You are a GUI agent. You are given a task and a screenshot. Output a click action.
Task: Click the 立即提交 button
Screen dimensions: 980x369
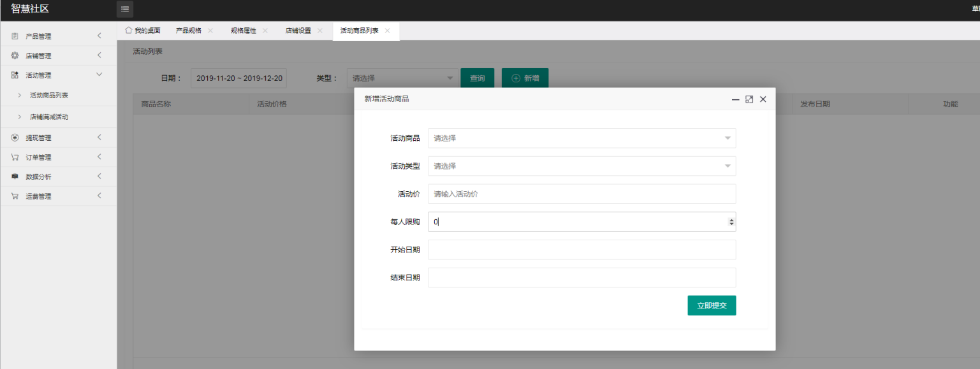point(712,306)
